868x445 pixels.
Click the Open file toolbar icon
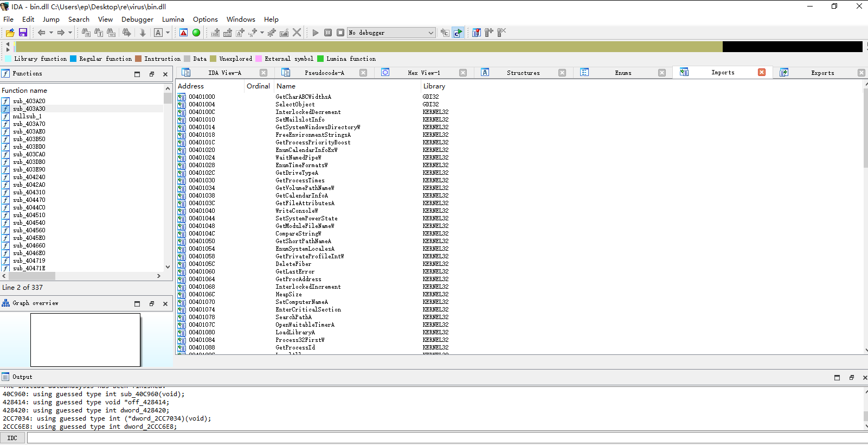tap(10, 33)
